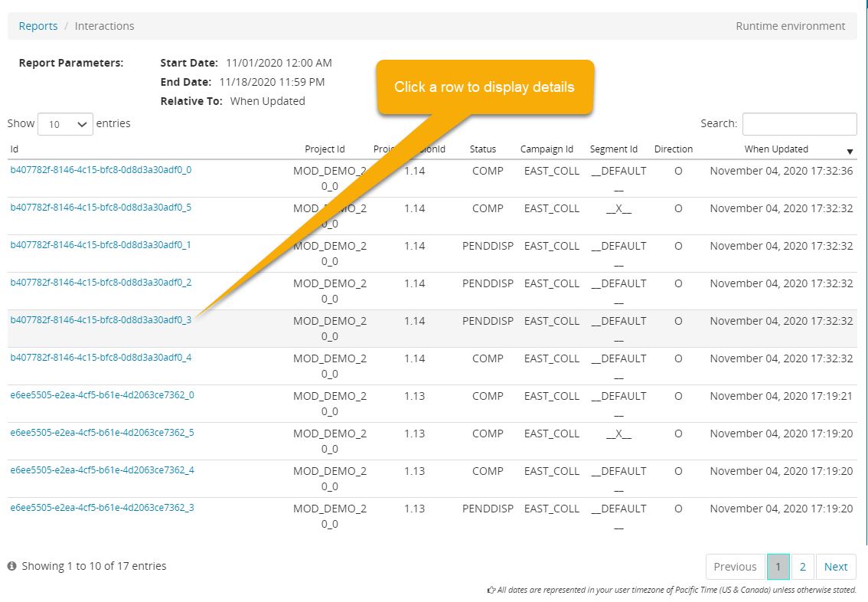Viewport: 868px width, 602px height.
Task: Click the When Updated sort arrow icon
Action: [x=850, y=151]
